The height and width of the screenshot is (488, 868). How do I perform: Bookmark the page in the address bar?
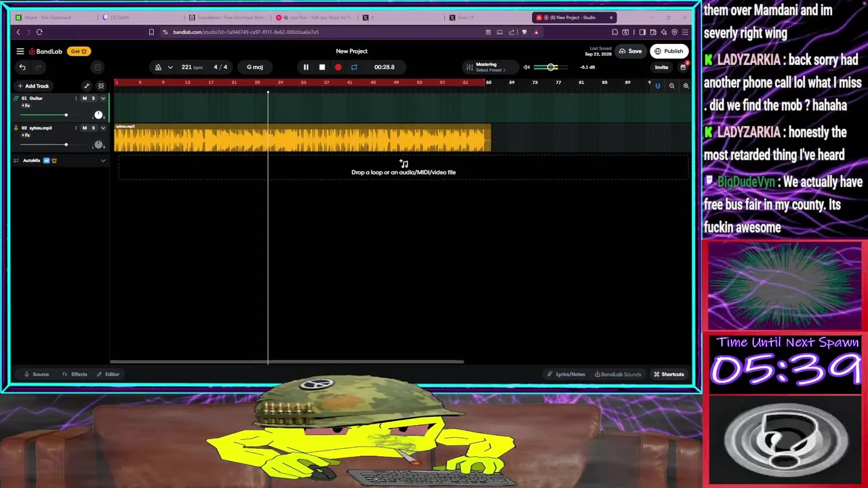tap(151, 32)
